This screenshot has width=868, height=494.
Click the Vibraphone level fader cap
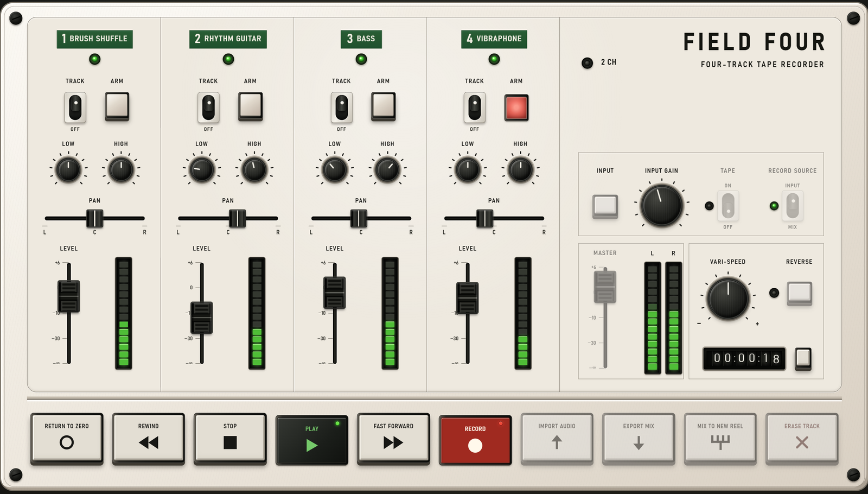(x=468, y=298)
